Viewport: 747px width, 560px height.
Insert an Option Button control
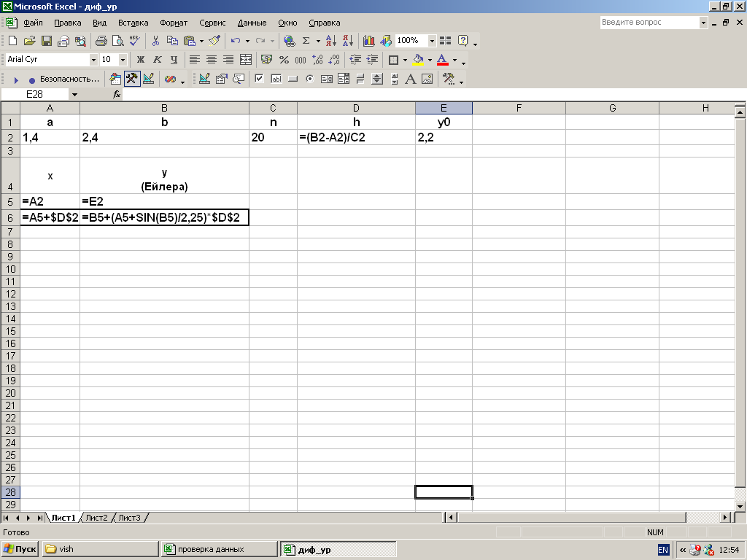(x=309, y=79)
